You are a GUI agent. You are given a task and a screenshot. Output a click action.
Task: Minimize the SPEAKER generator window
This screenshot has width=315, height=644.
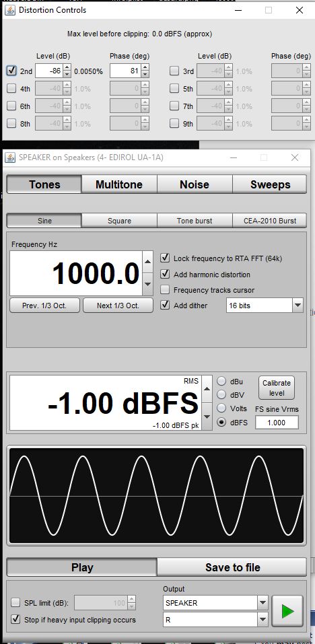[234, 157]
